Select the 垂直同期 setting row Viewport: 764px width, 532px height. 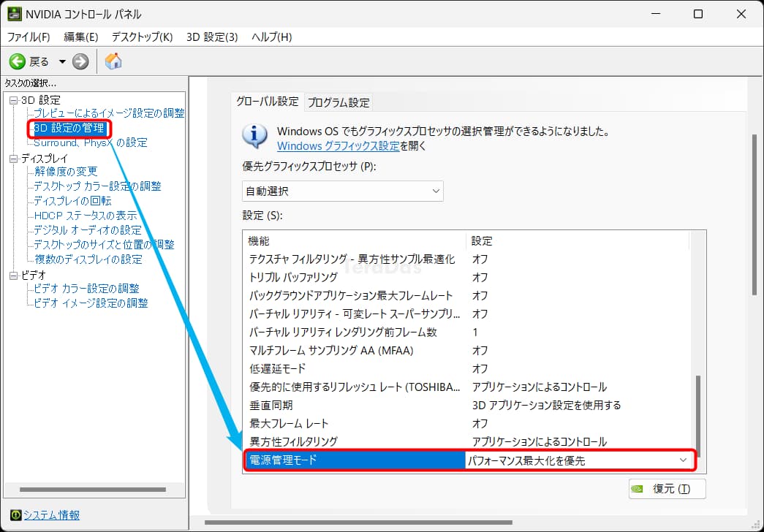(466, 406)
